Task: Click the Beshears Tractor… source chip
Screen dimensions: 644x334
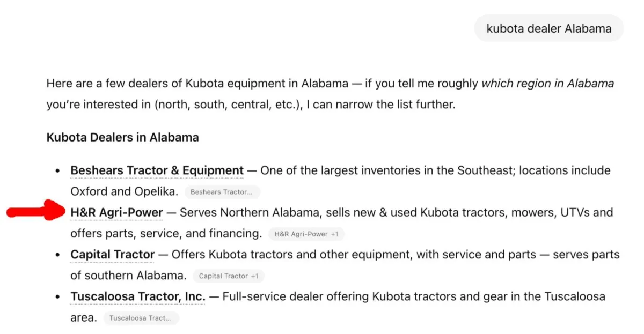Action: (222, 192)
